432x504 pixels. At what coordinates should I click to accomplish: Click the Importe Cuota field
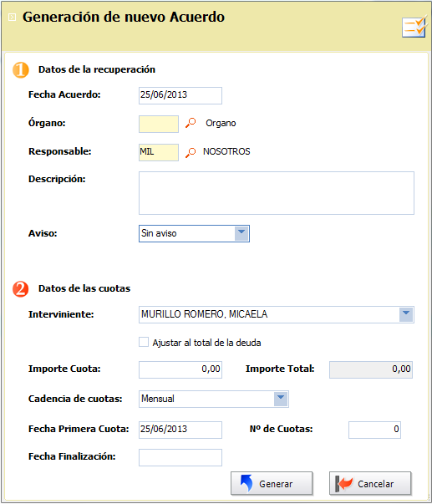(x=180, y=369)
